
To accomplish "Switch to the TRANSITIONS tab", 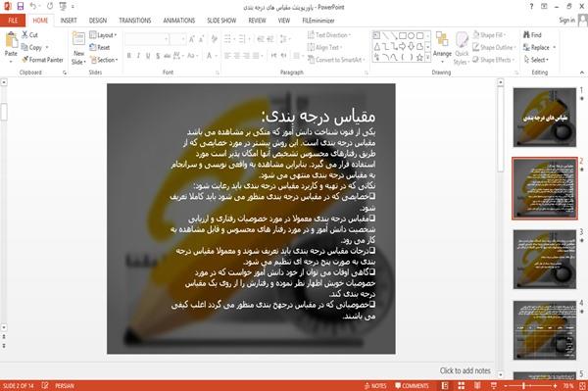I will point(135,21).
